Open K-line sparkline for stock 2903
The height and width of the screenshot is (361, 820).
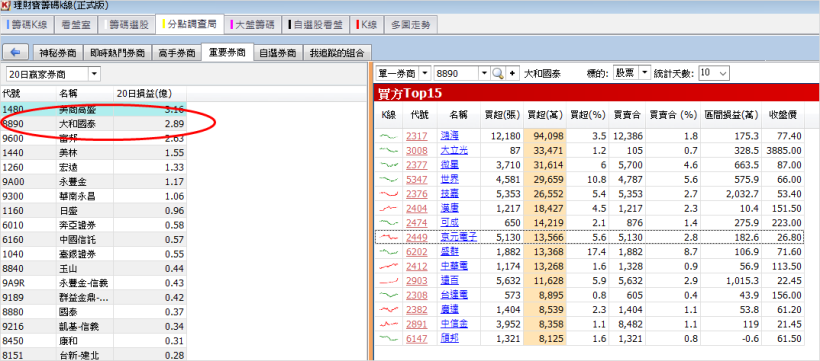tap(389, 281)
